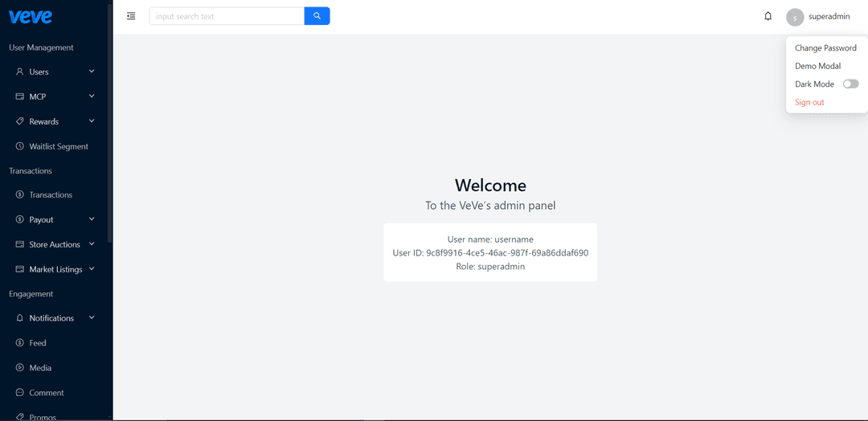Expand the Rewards submenu chevron
This screenshot has width=868, height=421.
click(92, 121)
